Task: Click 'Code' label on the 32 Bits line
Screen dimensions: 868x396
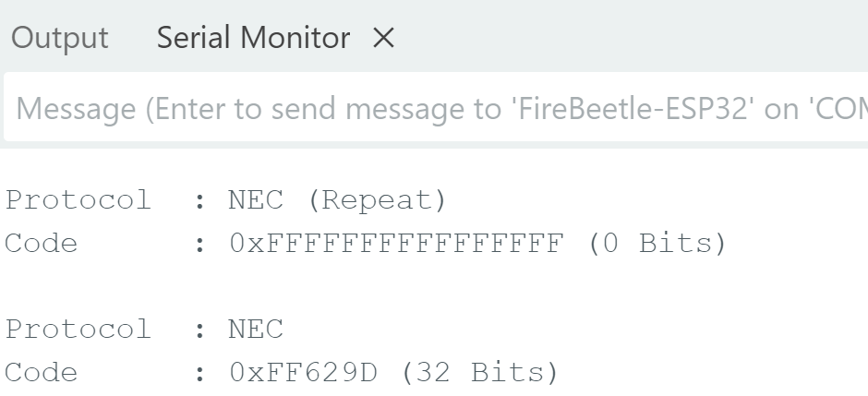Action: click(42, 372)
